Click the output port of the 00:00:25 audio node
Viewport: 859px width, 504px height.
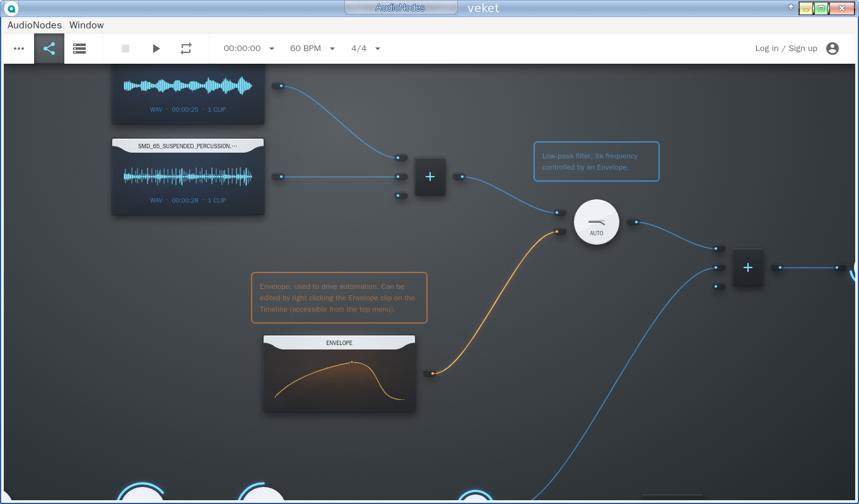[278, 86]
